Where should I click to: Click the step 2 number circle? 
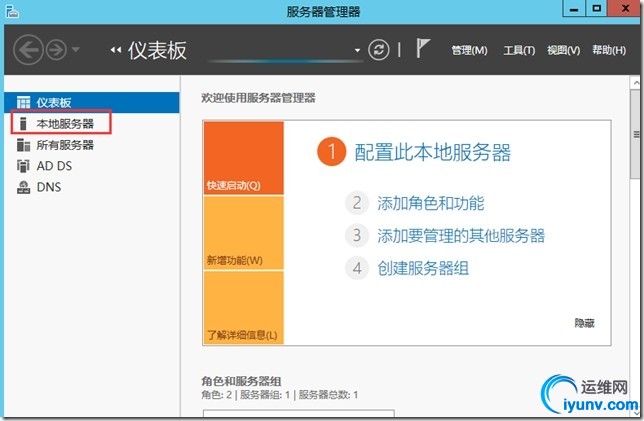click(x=357, y=202)
